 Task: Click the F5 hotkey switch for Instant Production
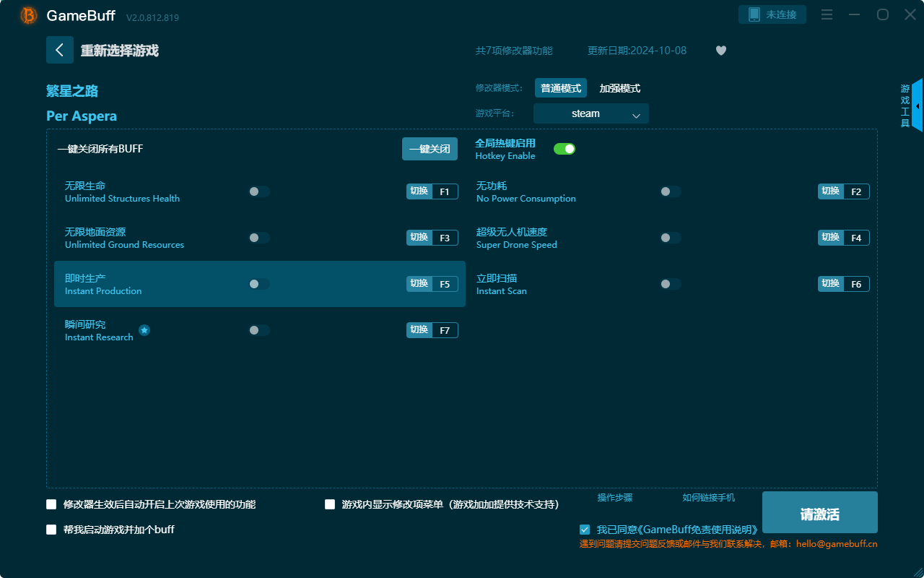[x=432, y=284]
